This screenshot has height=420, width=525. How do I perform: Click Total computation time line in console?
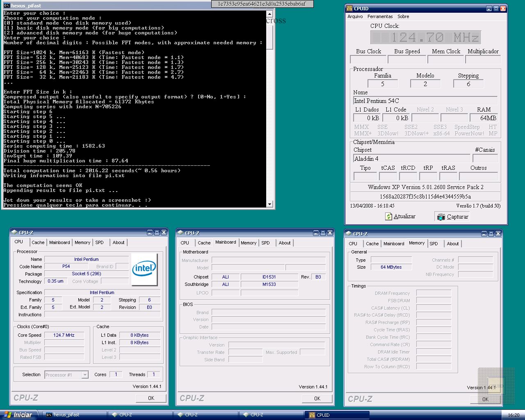coord(92,171)
